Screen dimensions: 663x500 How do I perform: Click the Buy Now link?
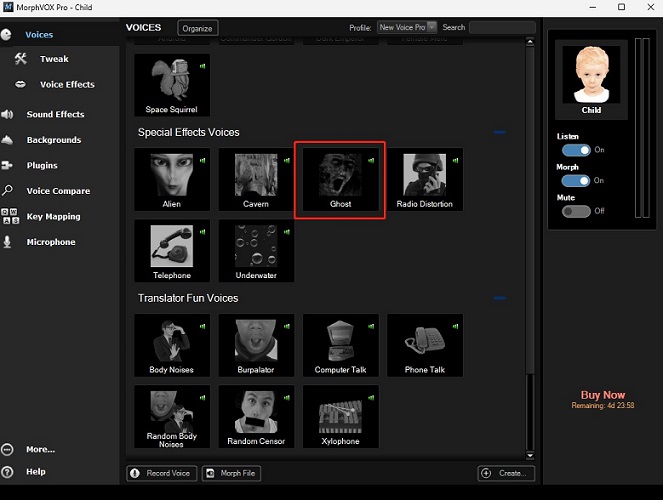(603, 395)
